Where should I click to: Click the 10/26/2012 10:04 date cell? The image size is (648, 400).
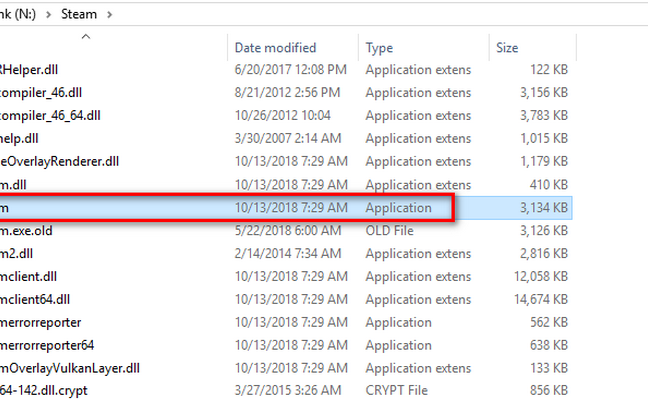(x=283, y=116)
